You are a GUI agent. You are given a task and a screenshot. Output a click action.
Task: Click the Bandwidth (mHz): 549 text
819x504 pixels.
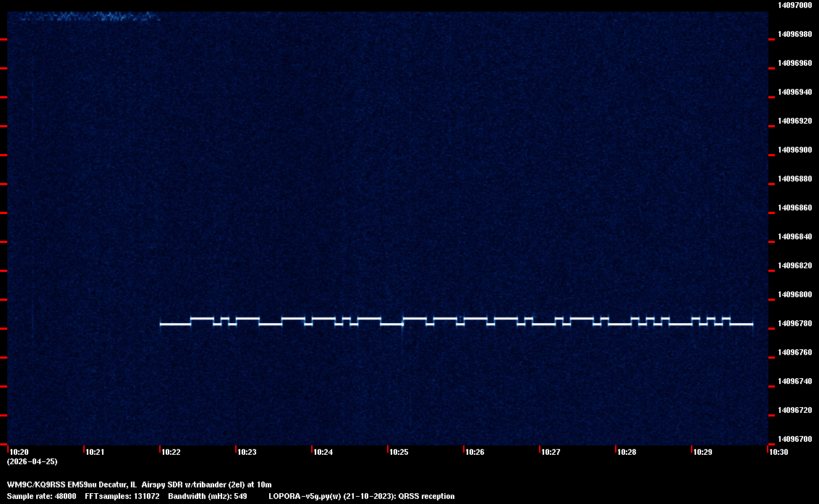coord(206,496)
